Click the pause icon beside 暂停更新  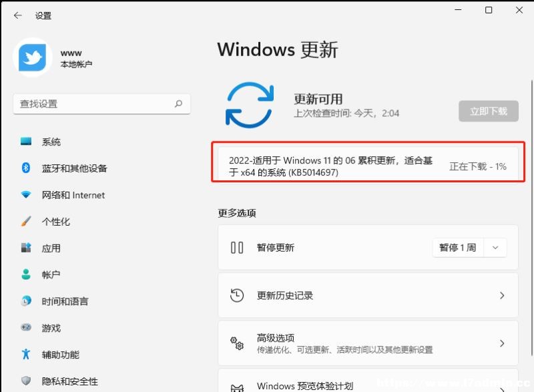click(237, 248)
